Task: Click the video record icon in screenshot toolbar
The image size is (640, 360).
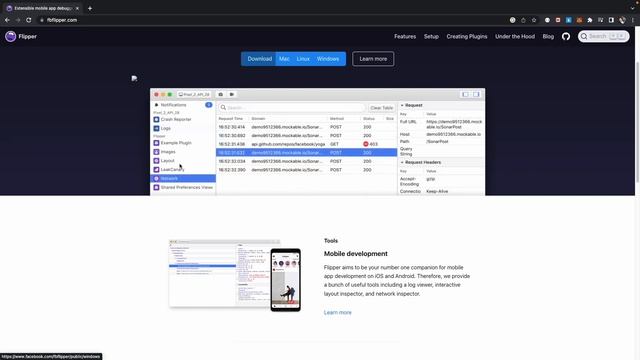Action: tap(231, 94)
